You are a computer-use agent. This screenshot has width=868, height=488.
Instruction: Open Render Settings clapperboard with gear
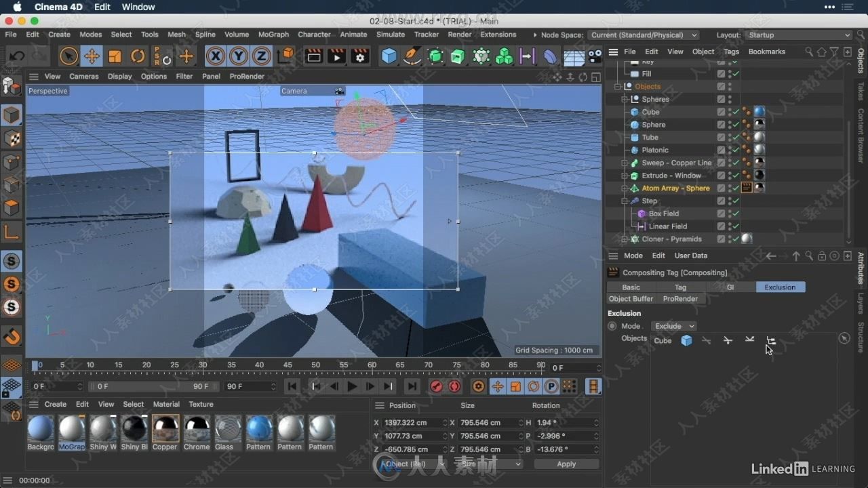pyautogui.click(x=360, y=56)
